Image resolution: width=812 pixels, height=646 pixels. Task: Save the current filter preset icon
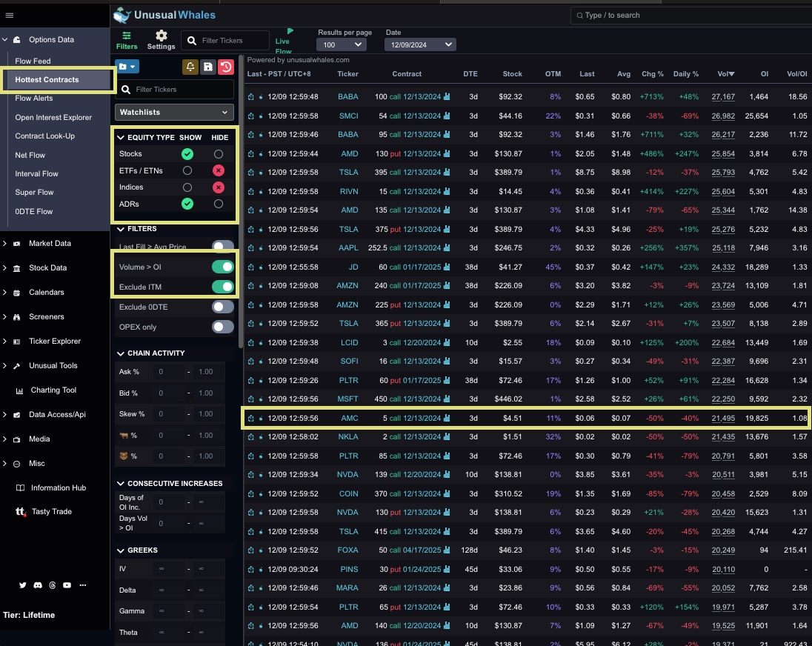click(207, 67)
